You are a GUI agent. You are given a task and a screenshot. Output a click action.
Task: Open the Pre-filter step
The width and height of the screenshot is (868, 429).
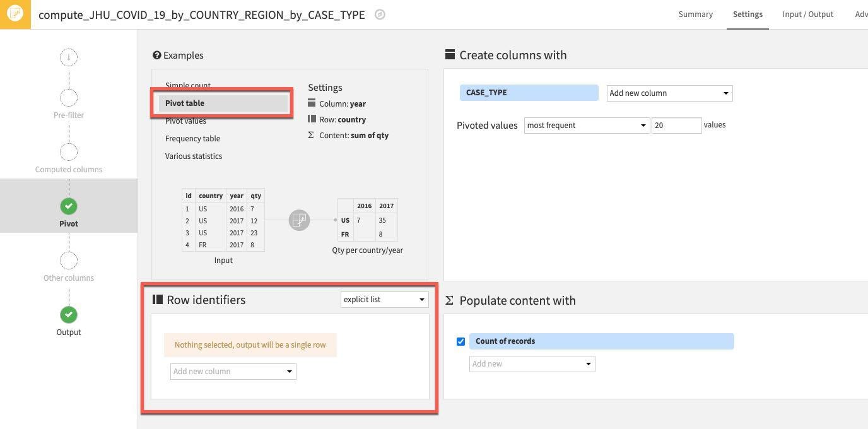[x=69, y=98]
